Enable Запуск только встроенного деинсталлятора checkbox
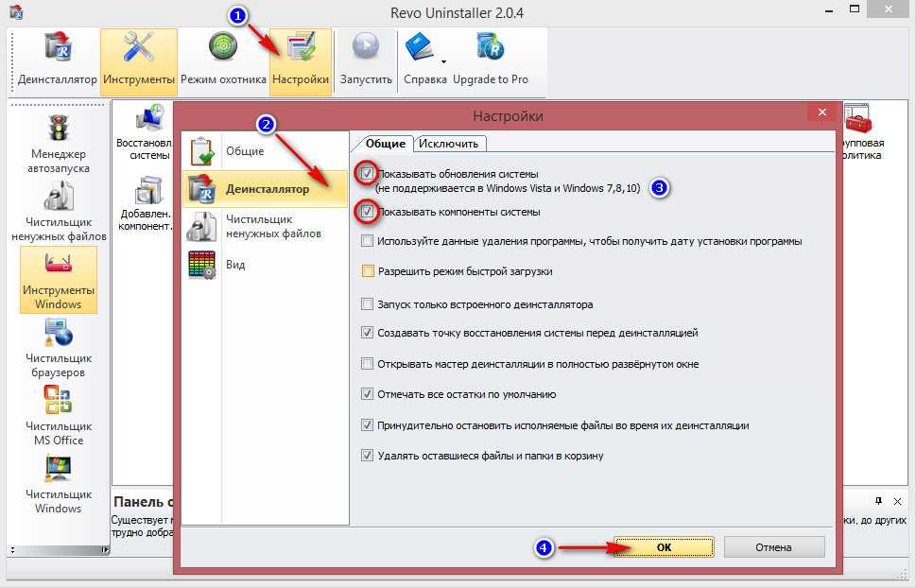 pos(368,304)
